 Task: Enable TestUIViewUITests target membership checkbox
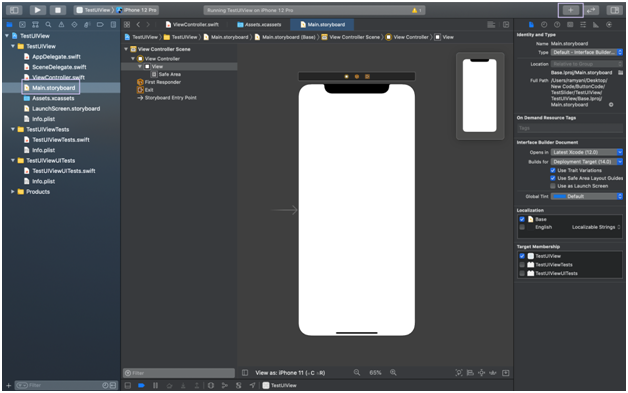tap(522, 273)
